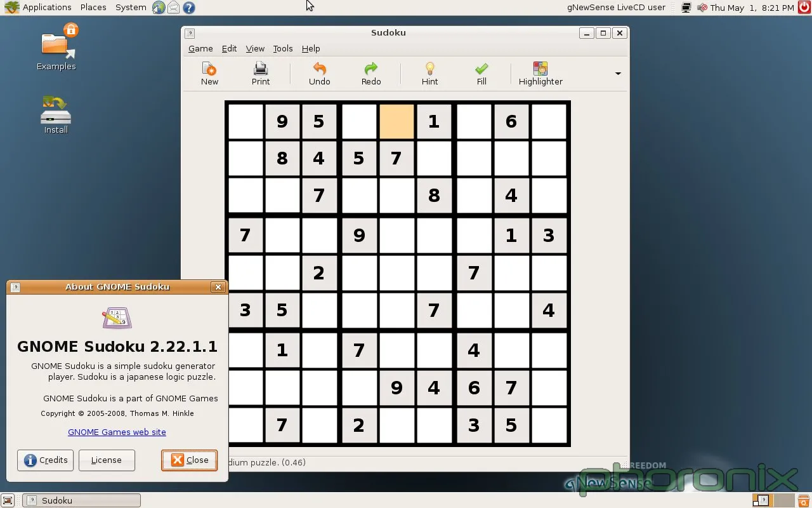Toggle the Highlighter tool
Viewport: 812px width, 508px height.
(540, 74)
